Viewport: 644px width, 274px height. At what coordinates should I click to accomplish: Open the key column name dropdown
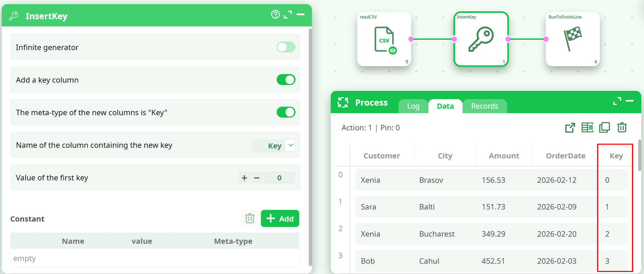coord(290,145)
